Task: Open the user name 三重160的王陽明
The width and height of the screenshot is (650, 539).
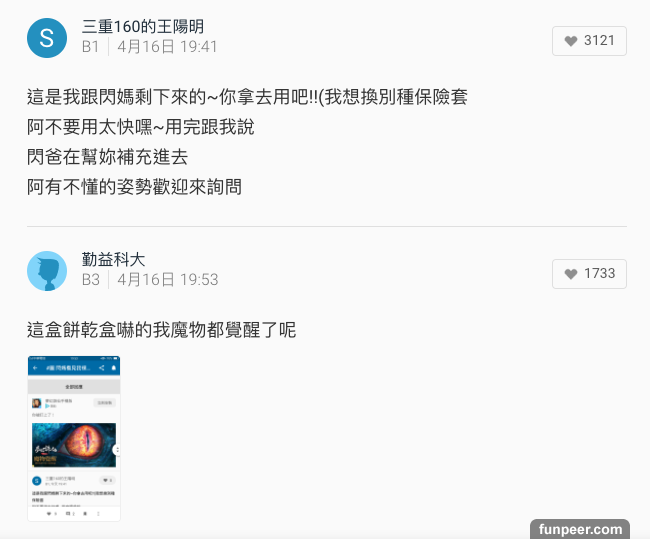Action: [x=143, y=27]
